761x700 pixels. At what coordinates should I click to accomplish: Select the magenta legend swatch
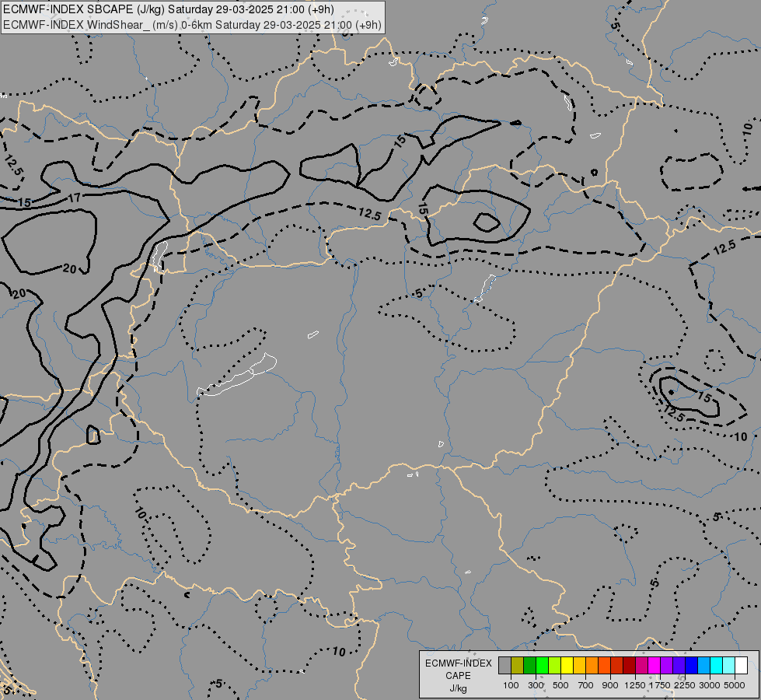tap(655, 665)
